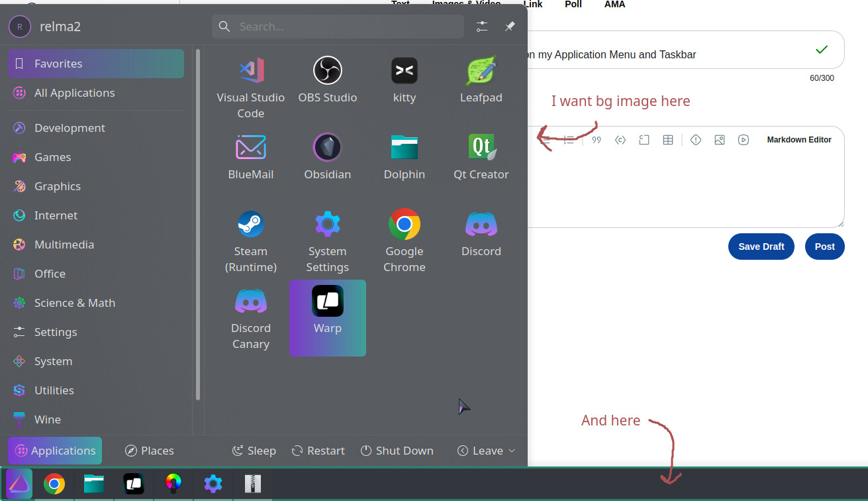This screenshot has height=501, width=868.
Task: Open the Internet category
Action: click(96, 215)
